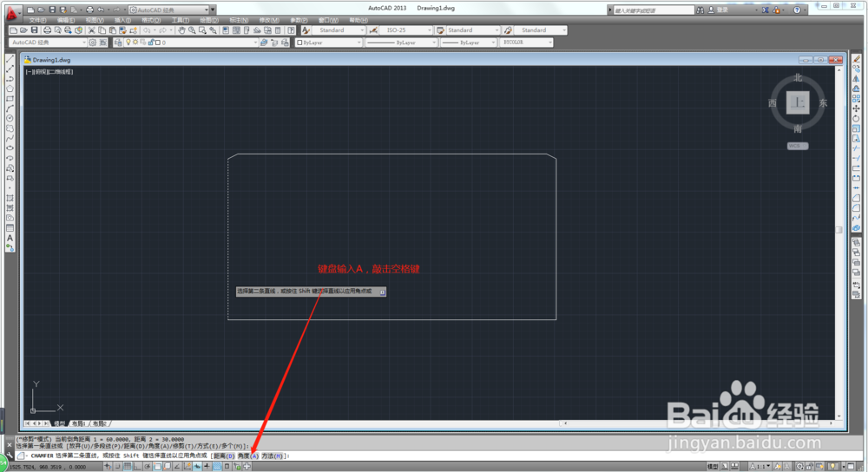Select the Arc draw tool
The width and height of the screenshot is (868, 472).
tap(10, 108)
